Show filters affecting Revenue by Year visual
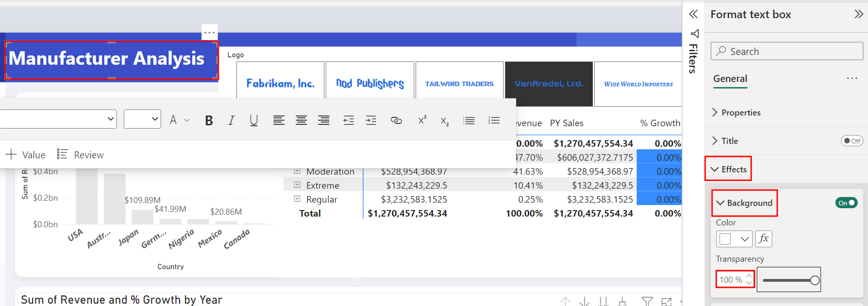The image size is (868, 306). click(x=647, y=301)
